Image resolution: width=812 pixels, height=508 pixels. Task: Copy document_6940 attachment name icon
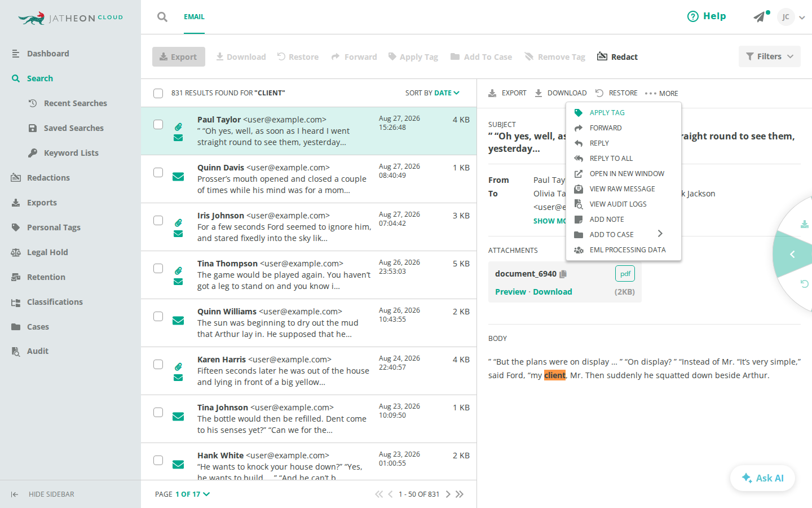[563, 274]
